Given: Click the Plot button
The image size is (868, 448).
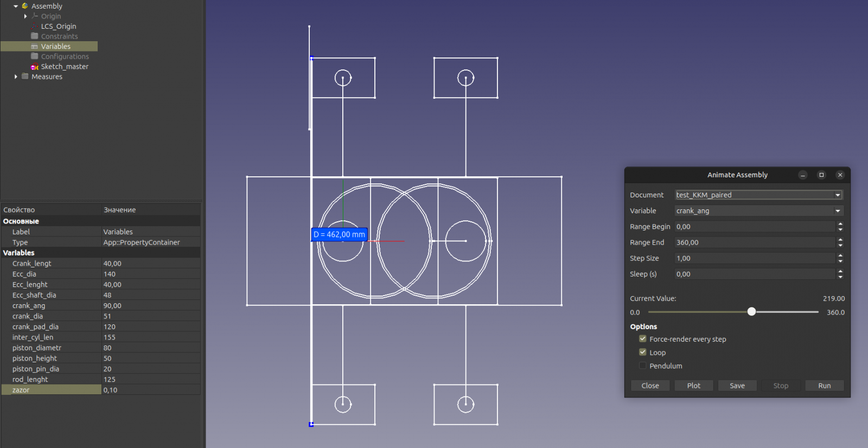Looking at the screenshot, I should (x=693, y=386).
